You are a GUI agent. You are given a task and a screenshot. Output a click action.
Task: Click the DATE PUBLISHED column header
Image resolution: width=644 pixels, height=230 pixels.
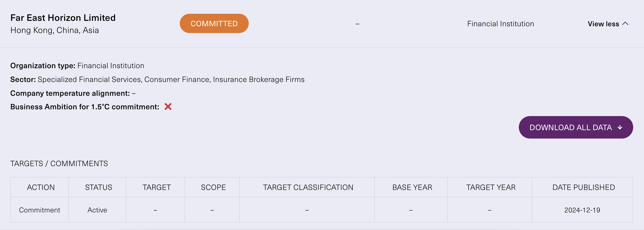click(x=583, y=187)
